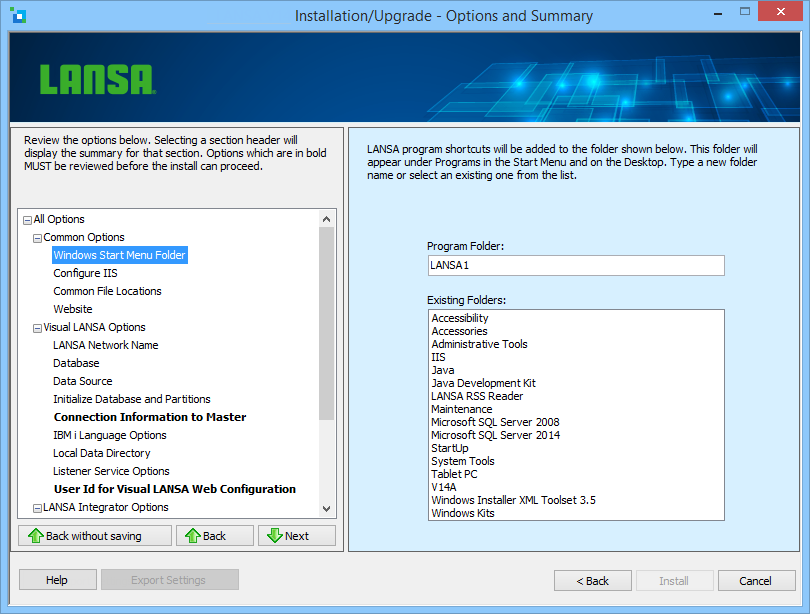
Task: Select the Visual LANSA Options header
Action: pos(95,327)
